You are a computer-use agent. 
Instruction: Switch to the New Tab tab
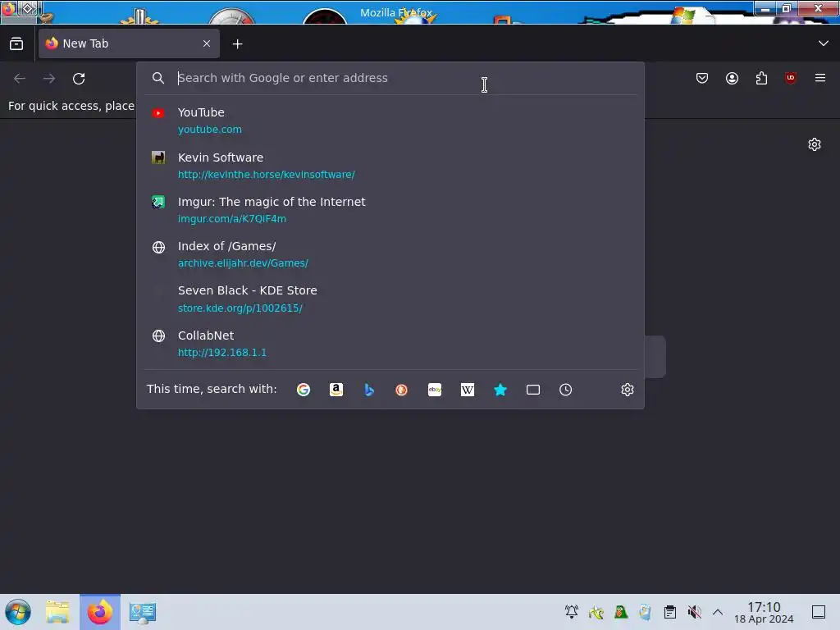tap(129, 43)
